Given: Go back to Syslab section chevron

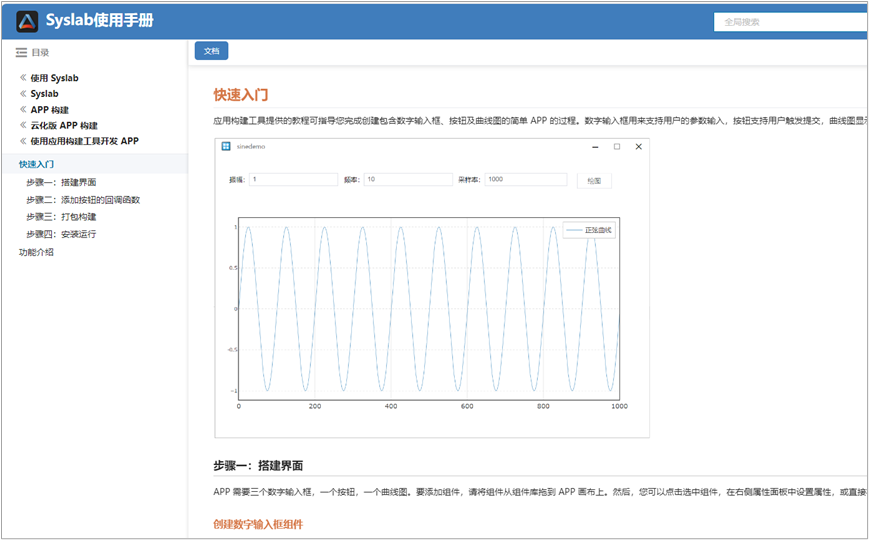Looking at the screenshot, I should [x=23, y=93].
